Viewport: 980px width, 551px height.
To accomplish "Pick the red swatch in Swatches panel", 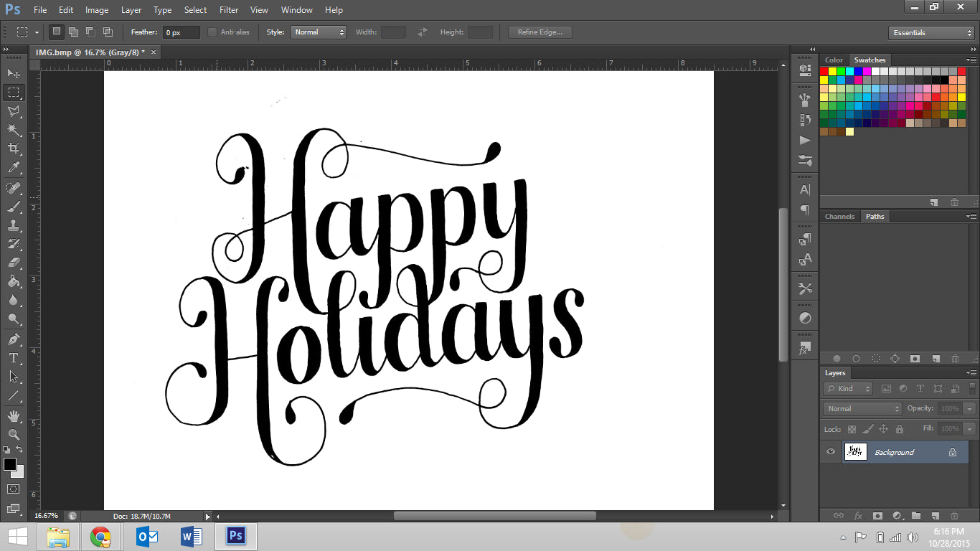I will pyautogui.click(x=824, y=72).
